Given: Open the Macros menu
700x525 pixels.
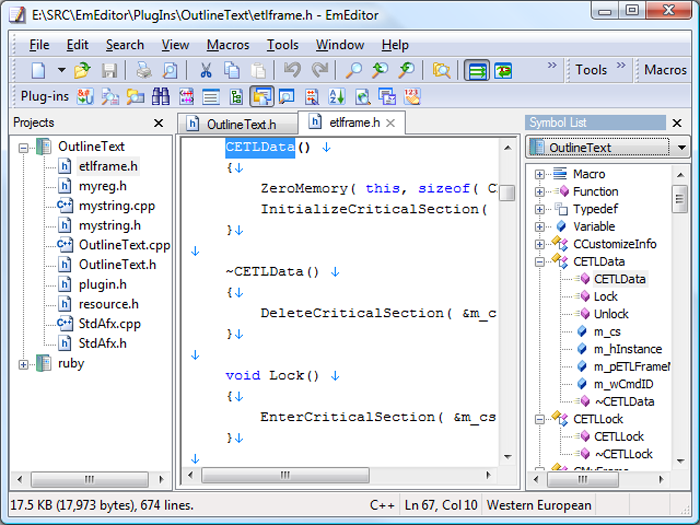Looking at the screenshot, I should click(x=228, y=45).
